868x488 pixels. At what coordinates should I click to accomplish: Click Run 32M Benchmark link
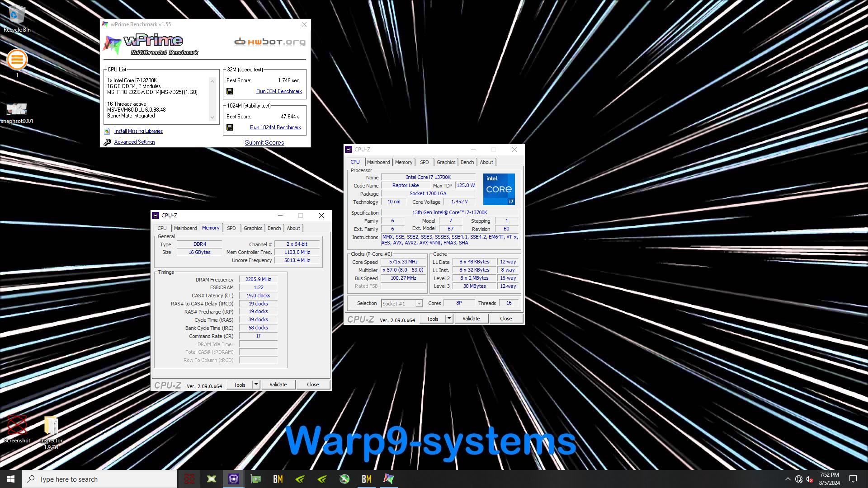(279, 91)
